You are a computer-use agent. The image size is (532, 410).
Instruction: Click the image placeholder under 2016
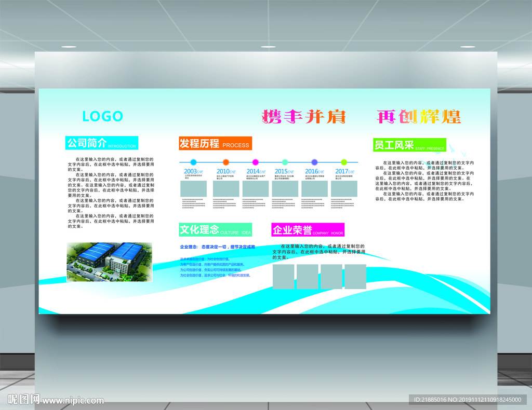[x=314, y=189]
